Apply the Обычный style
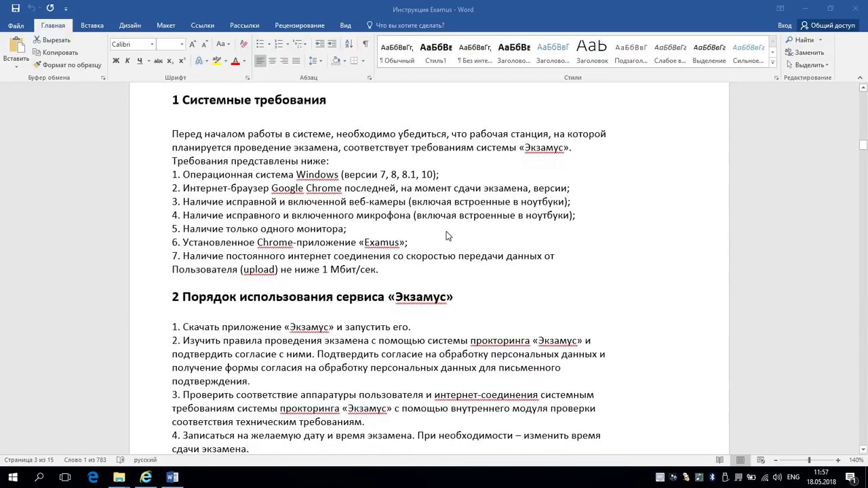This screenshot has height=488, width=868. 397,53
